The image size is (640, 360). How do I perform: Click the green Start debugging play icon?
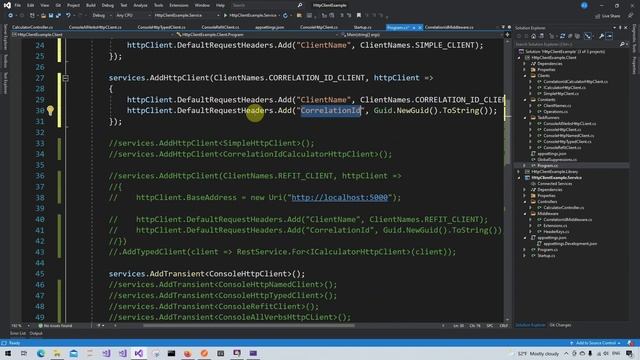[x=225, y=16]
